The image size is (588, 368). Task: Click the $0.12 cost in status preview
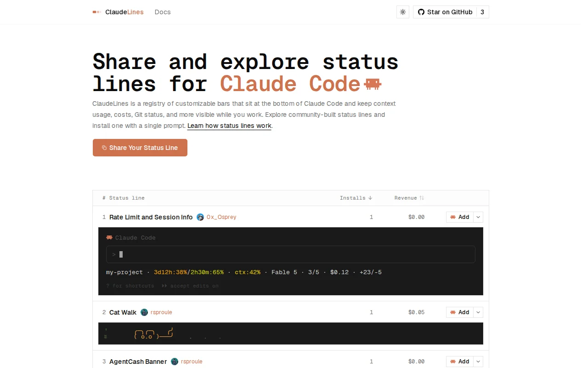pyautogui.click(x=339, y=272)
